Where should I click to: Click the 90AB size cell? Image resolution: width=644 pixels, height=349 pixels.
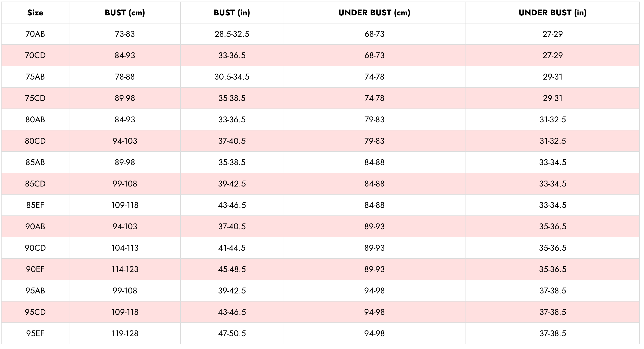pos(35,226)
